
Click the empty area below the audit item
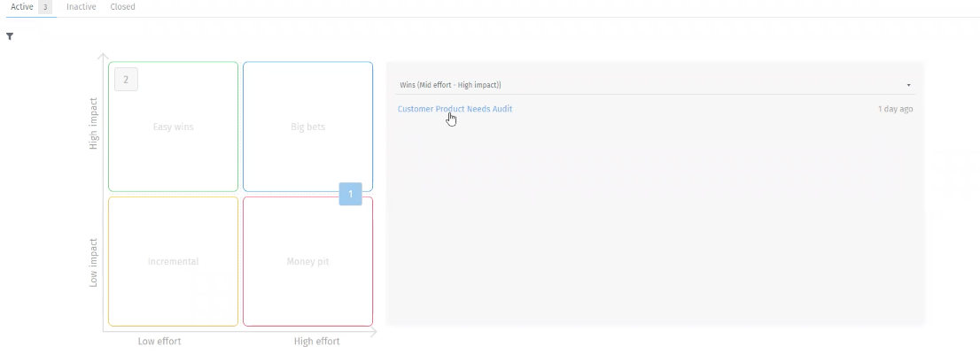654,221
